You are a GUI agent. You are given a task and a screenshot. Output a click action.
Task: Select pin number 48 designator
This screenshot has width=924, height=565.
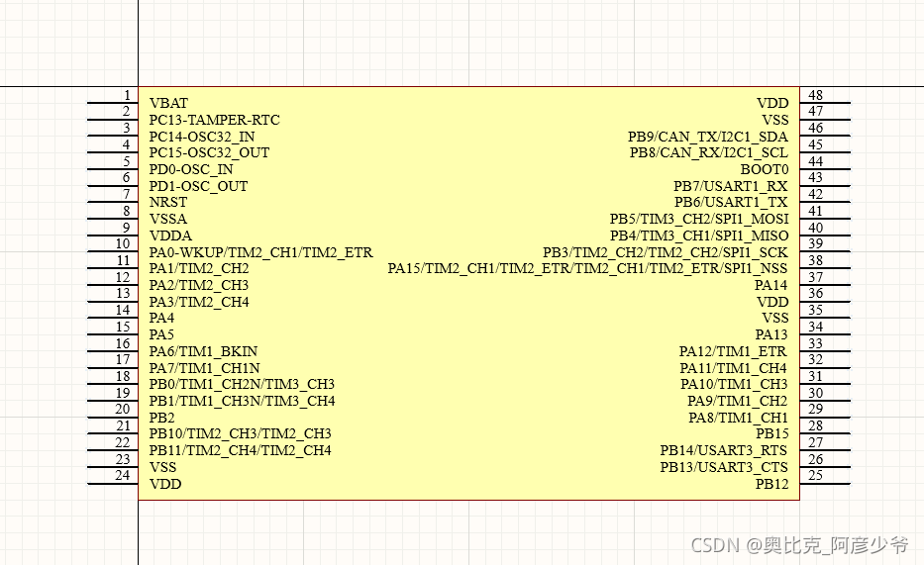pyautogui.click(x=816, y=95)
